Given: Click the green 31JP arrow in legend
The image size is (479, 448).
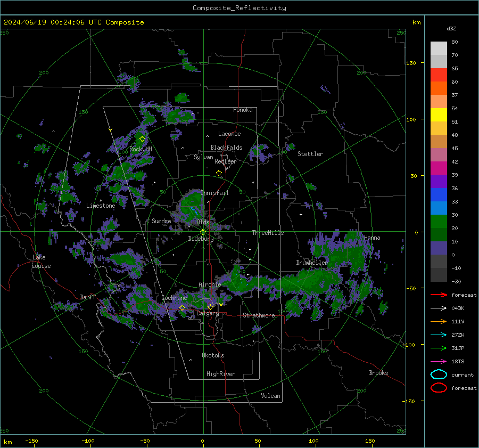Looking at the screenshot, I should click(x=439, y=348).
